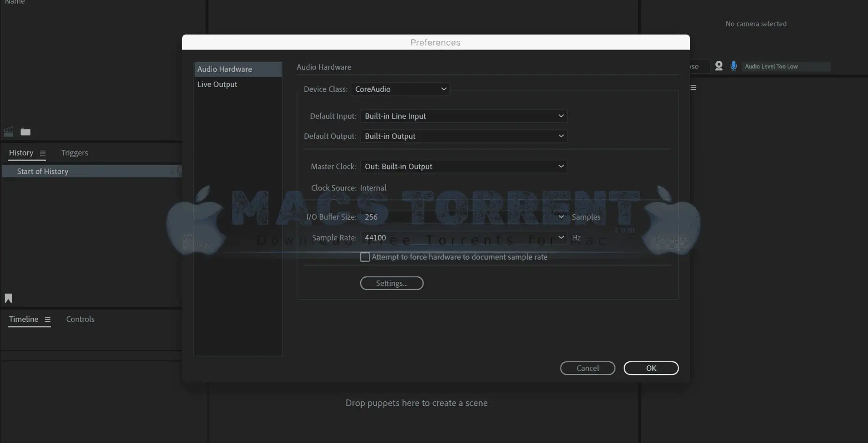Viewport: 868px width, 443px height.
Task: Click the Cancel button
Action: coord(587,368)
